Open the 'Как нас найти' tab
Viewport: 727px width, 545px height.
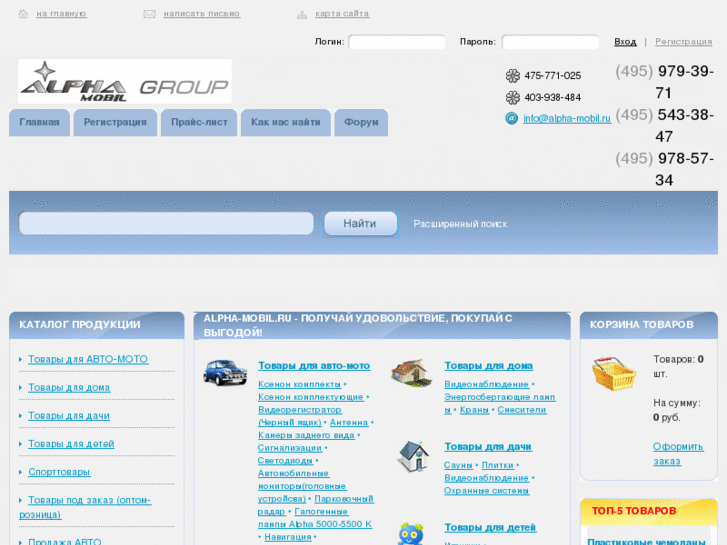click(286, 122)
